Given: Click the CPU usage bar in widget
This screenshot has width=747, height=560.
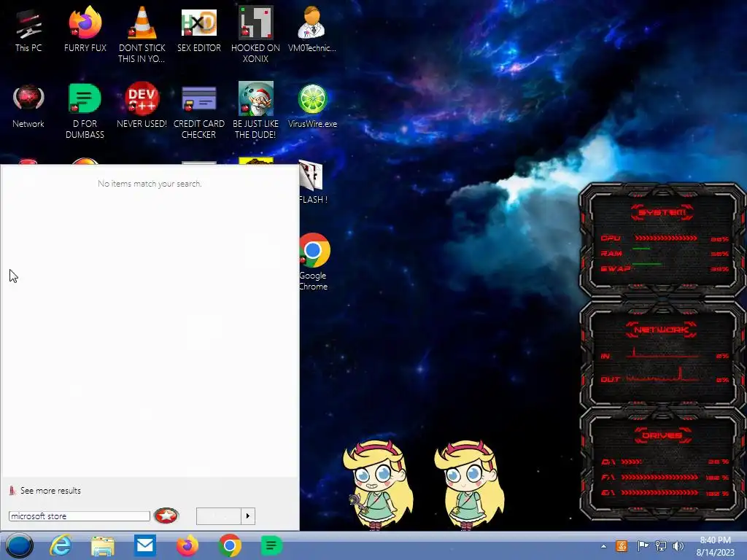Looking at the screenshot, I should [x=666, y=238].
